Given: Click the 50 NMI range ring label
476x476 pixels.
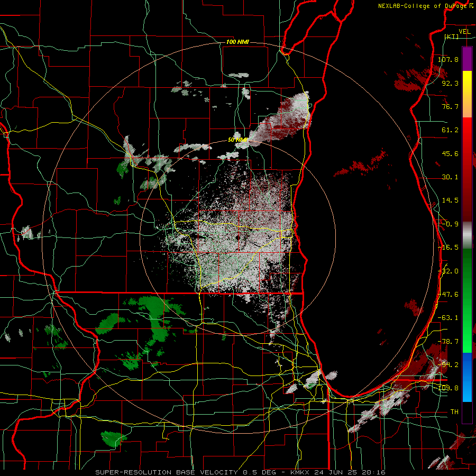Looking at the screenshot, I should tap(237, 140).
